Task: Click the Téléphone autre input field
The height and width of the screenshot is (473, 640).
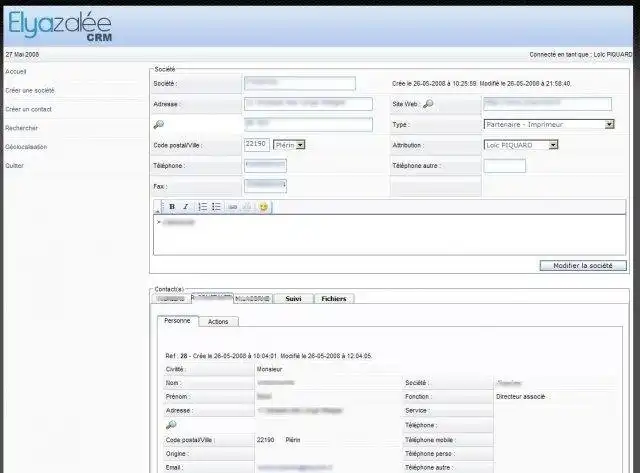Action: point(504,166)
